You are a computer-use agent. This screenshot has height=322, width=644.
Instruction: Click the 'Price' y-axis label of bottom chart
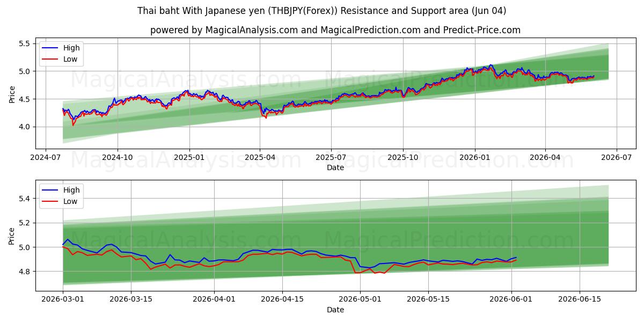[x=12, y=236]
